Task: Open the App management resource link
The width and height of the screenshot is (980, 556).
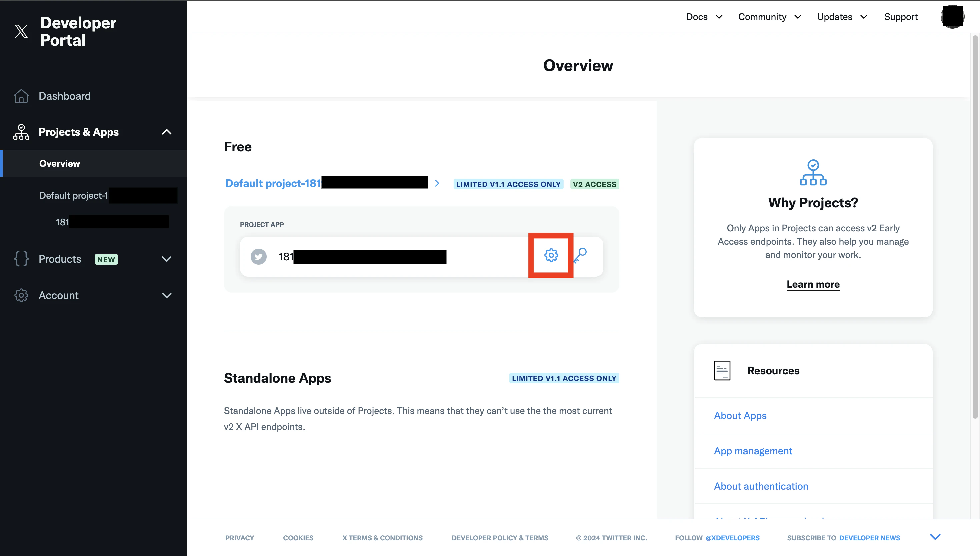Action: (753, 451)
